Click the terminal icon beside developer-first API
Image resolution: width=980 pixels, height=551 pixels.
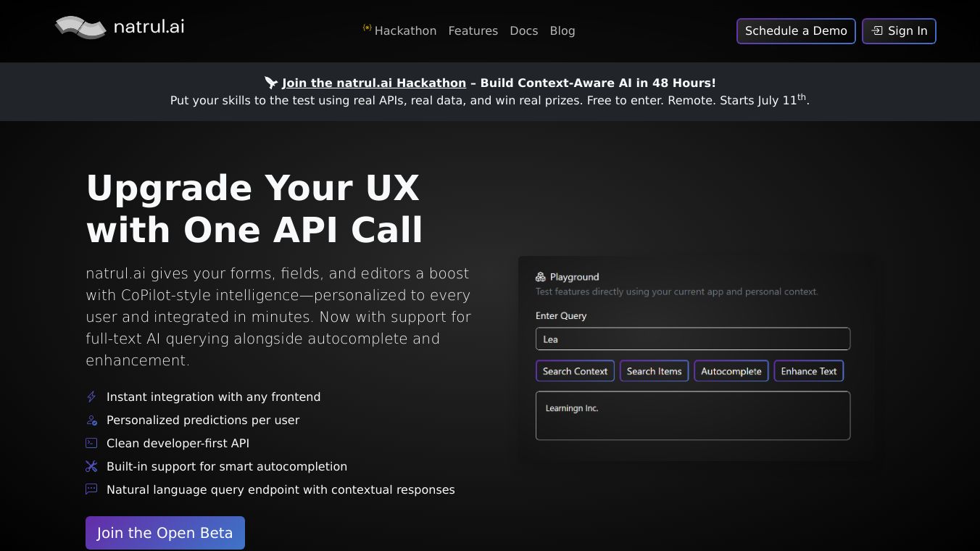coord(91,443)
